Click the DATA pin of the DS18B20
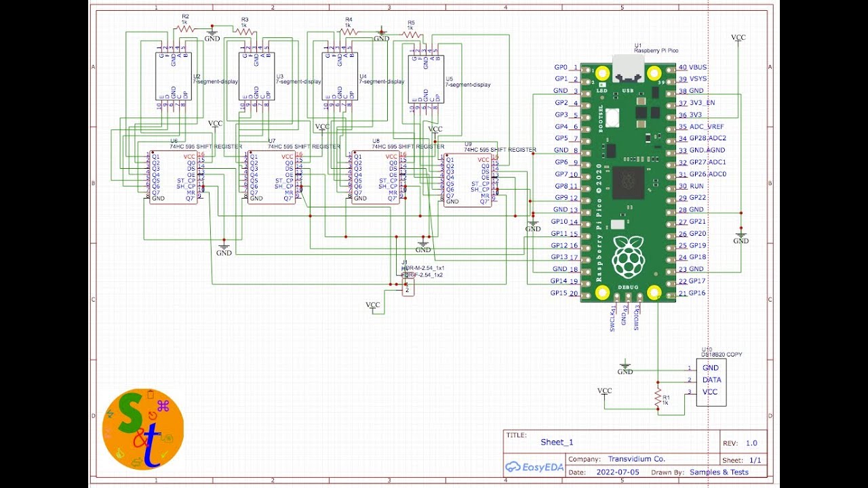This screenshot has width=868, height=488. 711,380
